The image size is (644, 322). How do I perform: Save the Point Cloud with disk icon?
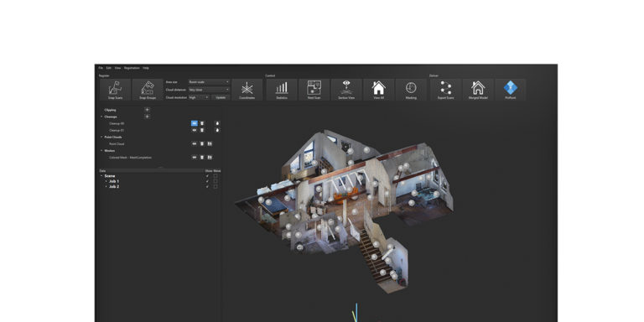210,143
